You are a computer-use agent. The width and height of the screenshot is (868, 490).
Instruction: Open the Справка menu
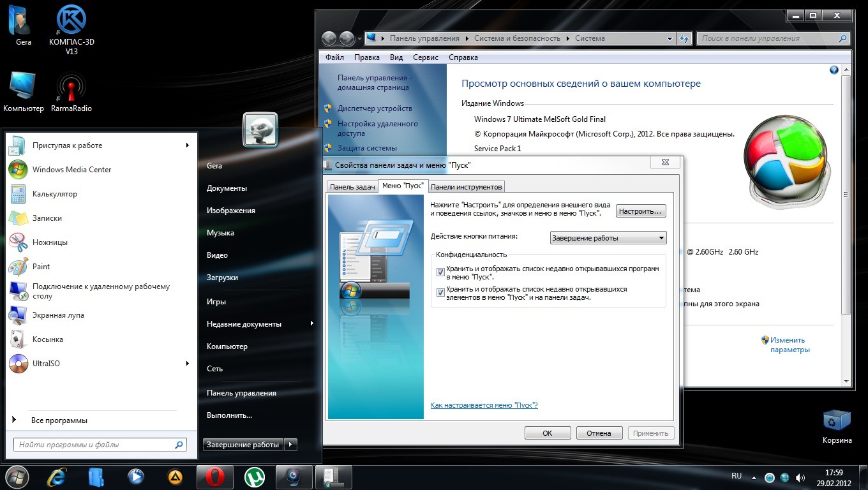coord(463,57)
